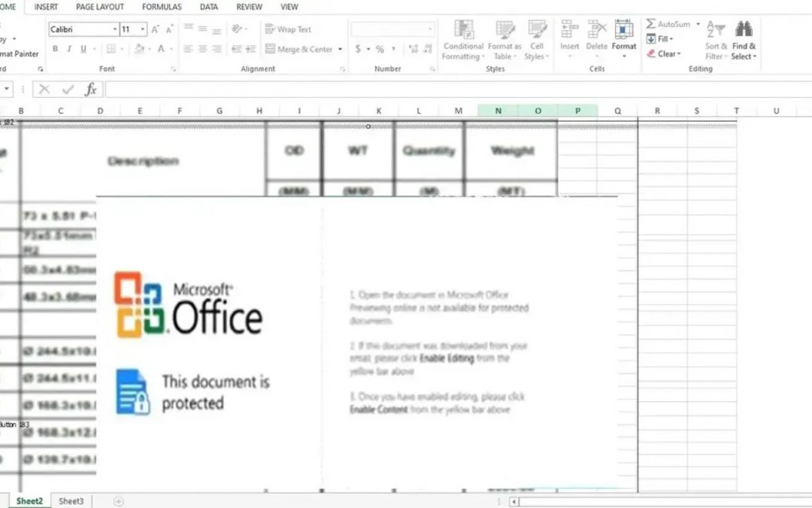Switch to the INSERT ribbon tab
This screenshot has height=508, width=812.
pos(46,7)
